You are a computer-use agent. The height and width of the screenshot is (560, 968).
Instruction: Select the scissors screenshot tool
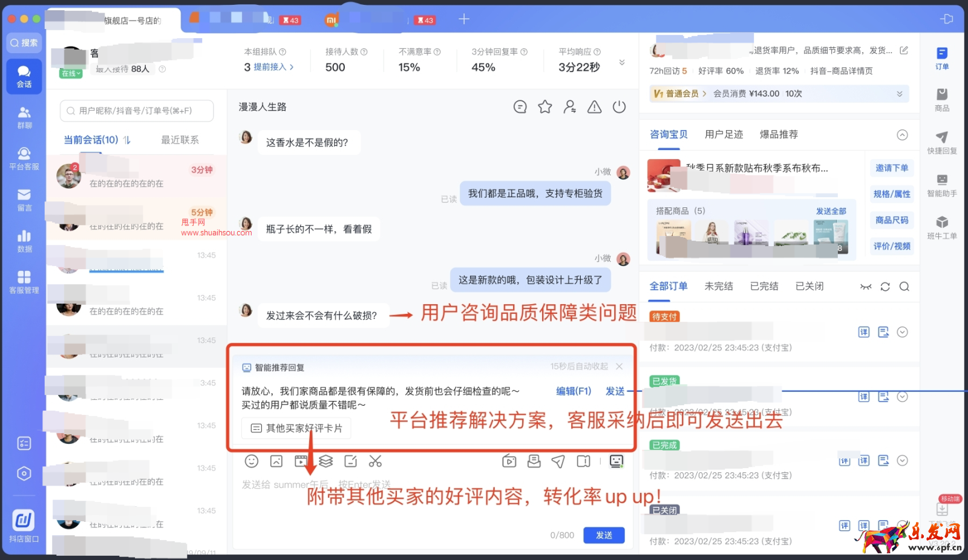(376, 461)
